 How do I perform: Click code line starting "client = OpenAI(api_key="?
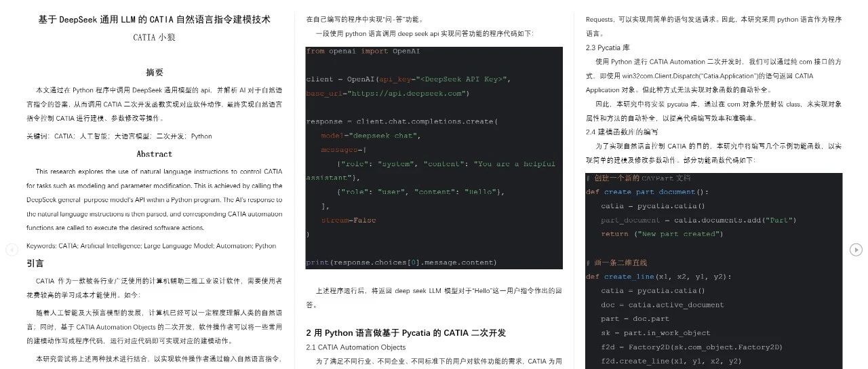(x=408, y=79)
